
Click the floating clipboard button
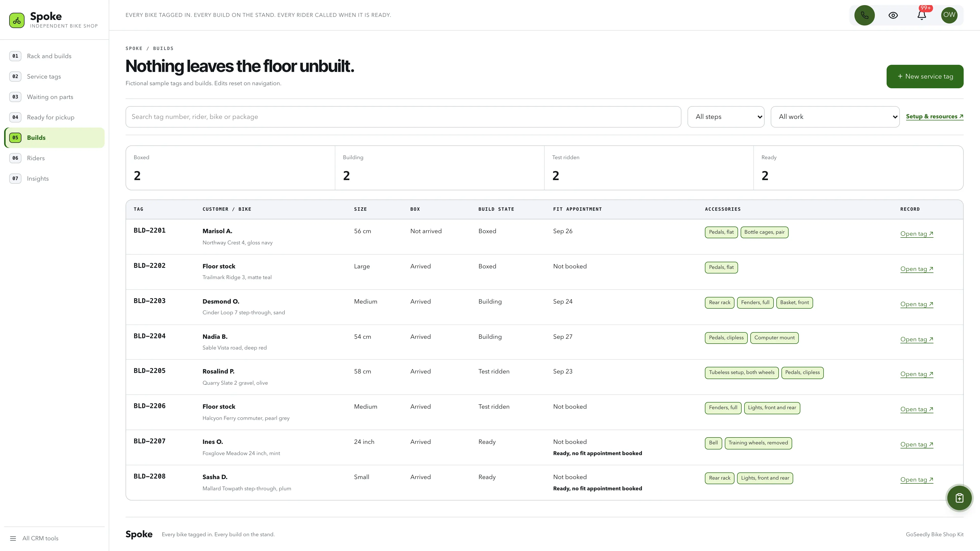[960, 498]
